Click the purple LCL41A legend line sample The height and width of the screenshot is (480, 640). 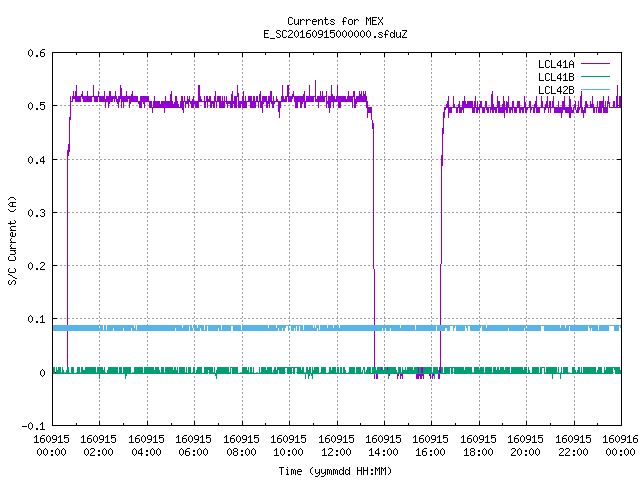click(x=595, y=64)
